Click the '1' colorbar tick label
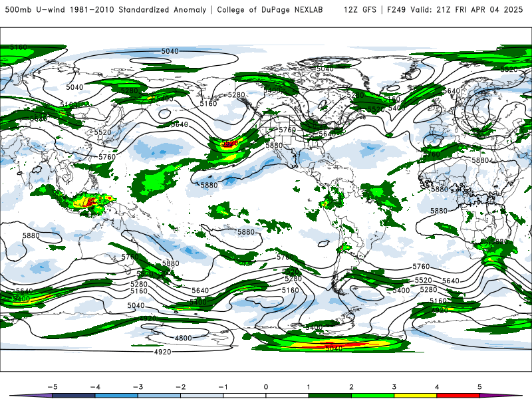The width and height of the screenshot is (532, 399). [309, 387]
